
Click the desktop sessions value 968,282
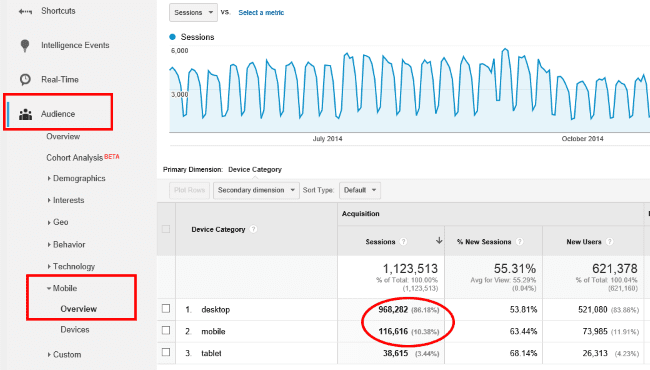pyautogui.click(x=393, y=310)
